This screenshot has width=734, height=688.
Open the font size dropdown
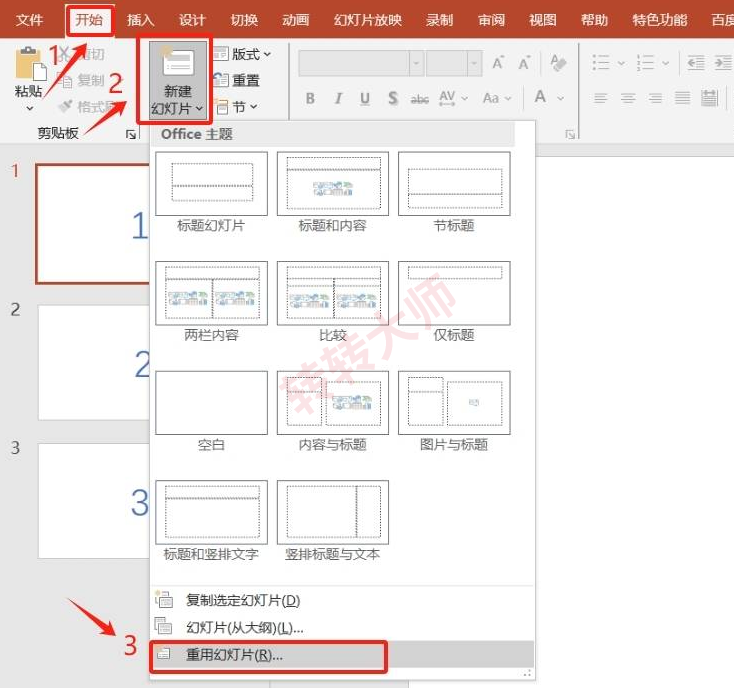(x=474, y=63)
